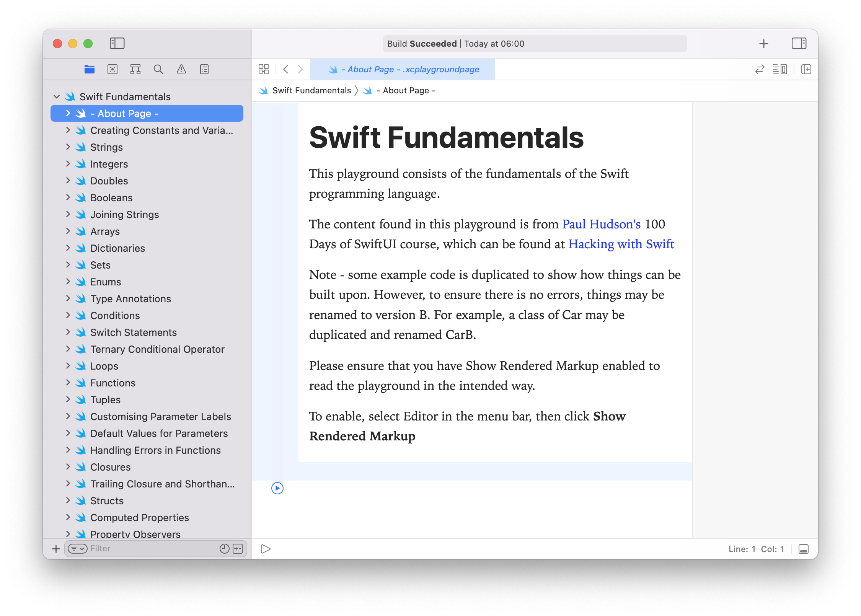This screenshot has width=861, height=616.
Task: Expand the Strings page chevron
Action: [x=68, y=147]
